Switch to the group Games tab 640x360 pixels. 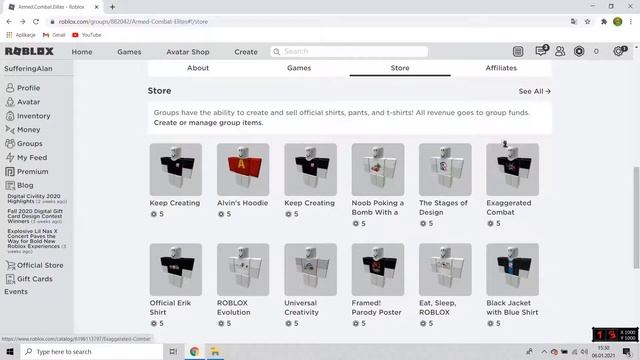299,68
